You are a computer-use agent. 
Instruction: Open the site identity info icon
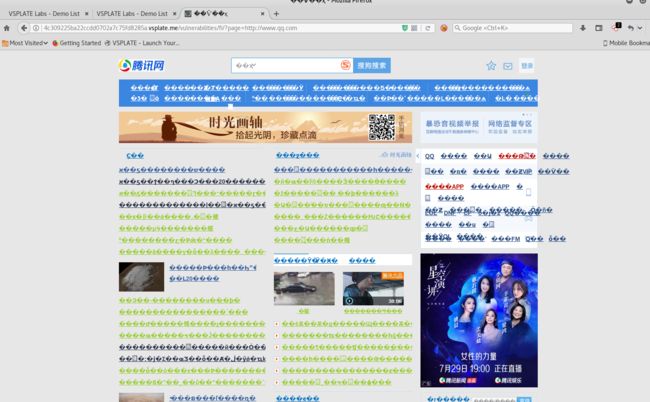coord(36,28)
